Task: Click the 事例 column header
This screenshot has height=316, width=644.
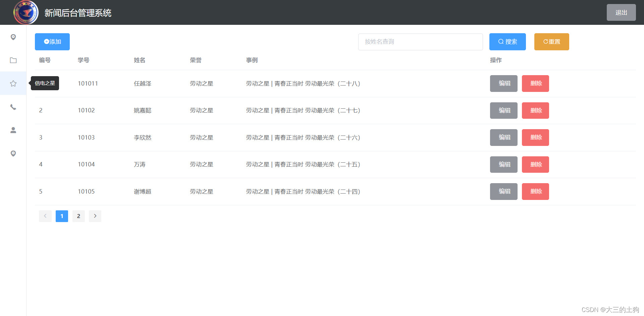Action: tap(252, 60)
